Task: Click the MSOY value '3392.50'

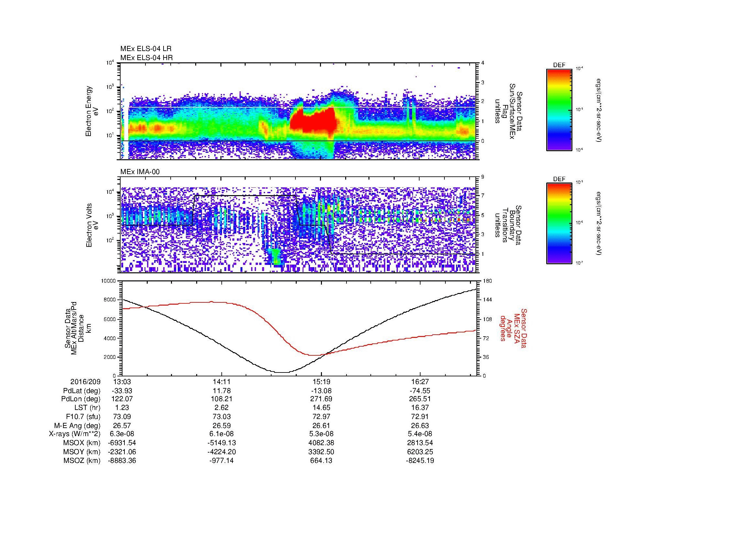Action: point(321,452)
